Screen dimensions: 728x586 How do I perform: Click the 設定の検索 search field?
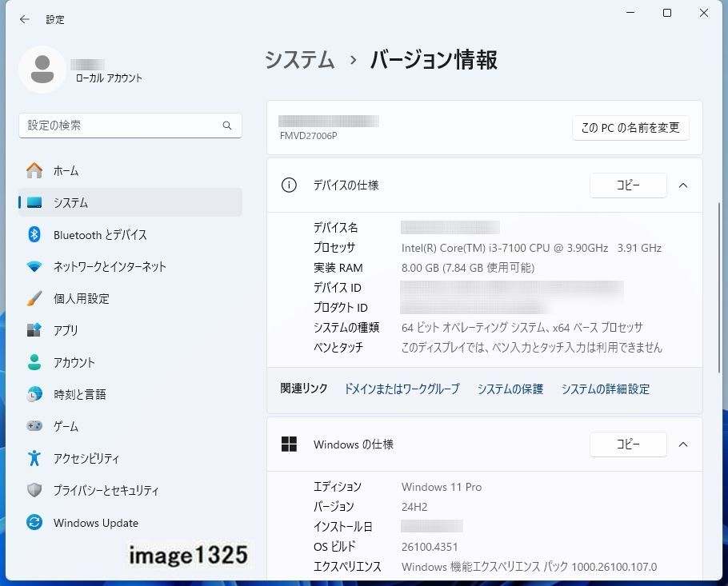click(130, 126)
